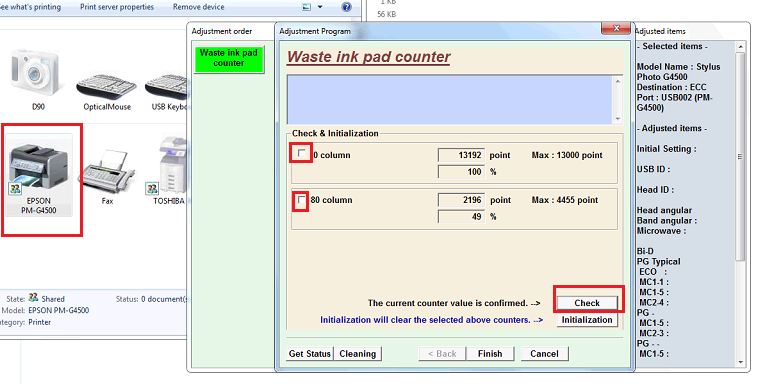762x384 pixels.
Task: Open the Help question mark icon
Action: 346,7
